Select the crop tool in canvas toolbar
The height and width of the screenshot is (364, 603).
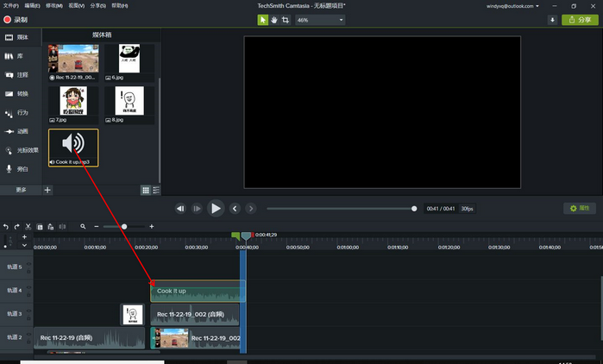coord(286,19)
